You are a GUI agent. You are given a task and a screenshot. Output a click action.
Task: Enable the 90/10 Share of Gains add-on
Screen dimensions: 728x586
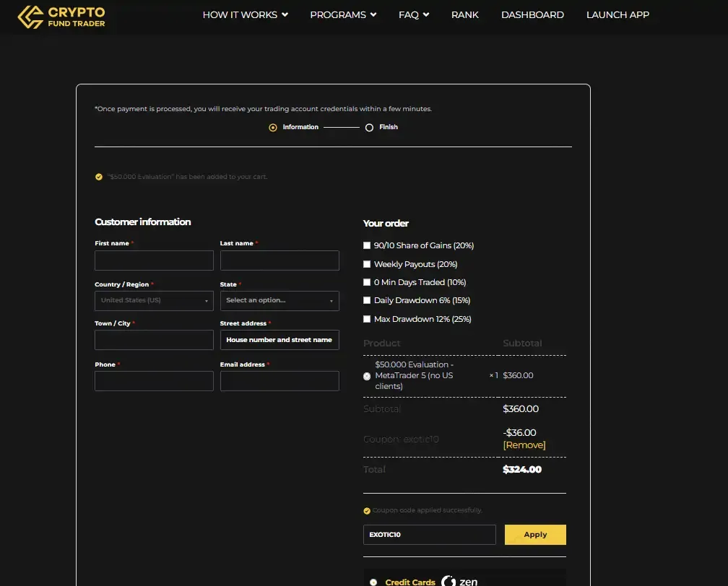coord(367,245)
